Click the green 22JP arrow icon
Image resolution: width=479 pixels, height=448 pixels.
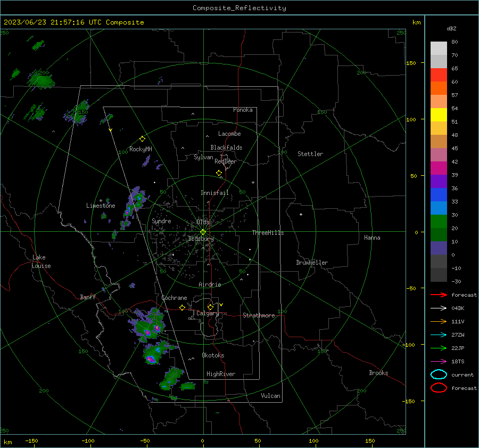coord(439,348)
